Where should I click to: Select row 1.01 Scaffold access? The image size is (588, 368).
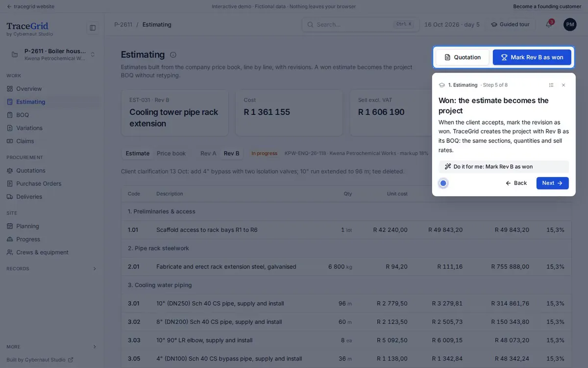[x=346, y=230]
